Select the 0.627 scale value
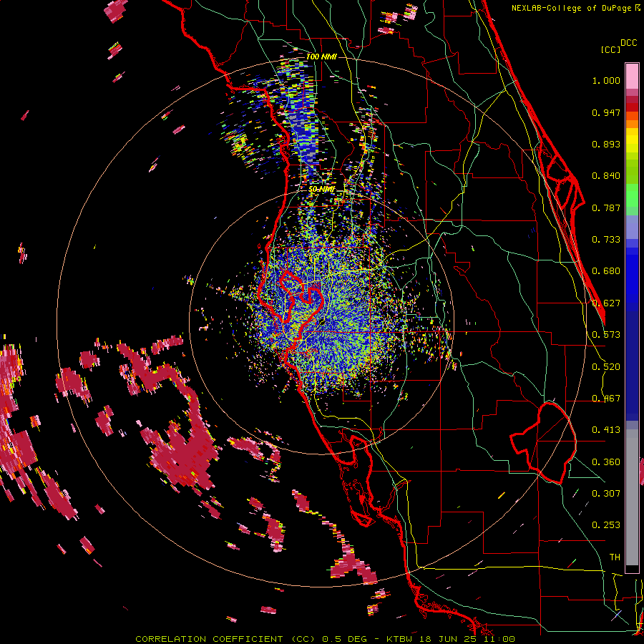The width and height of the screenshot is (644, 644). [x=606, y=303]
